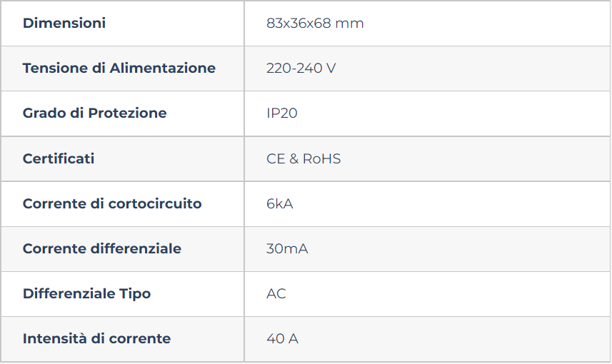Click the word Alimentazione in the table
The image size is (612, 364).
pos(162,69)
